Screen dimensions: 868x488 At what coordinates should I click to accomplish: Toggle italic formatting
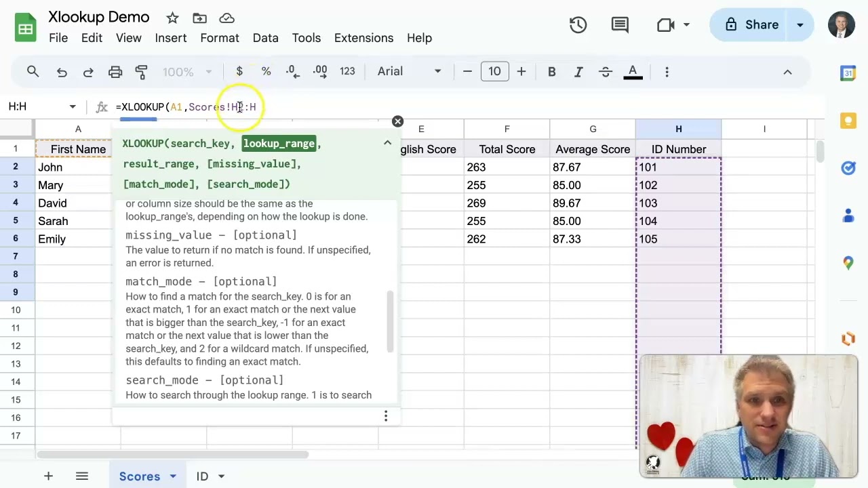click(578, 71)
